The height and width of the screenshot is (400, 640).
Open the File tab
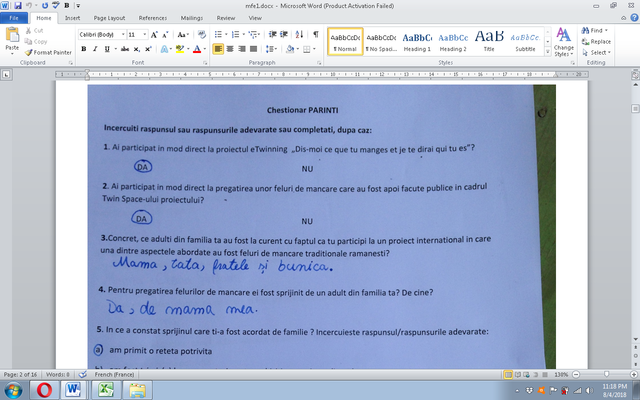14,18
